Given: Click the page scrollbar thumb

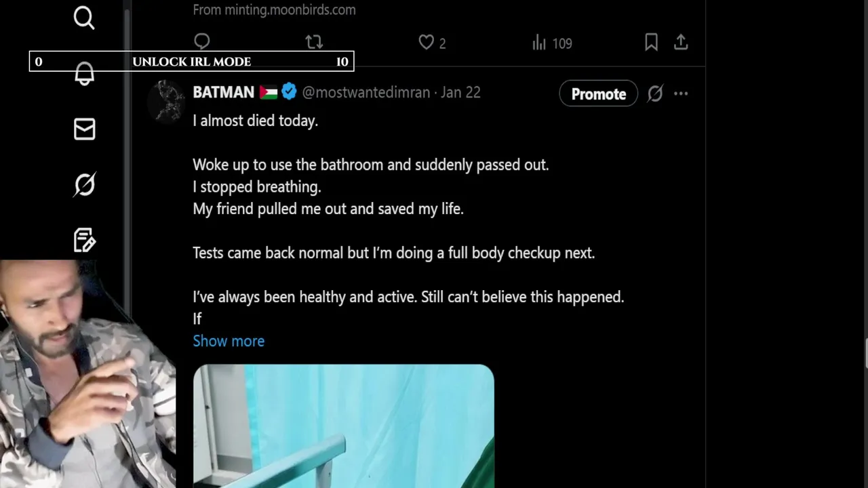Looking at the screenshot, I should pyautogui.click(x=866, y=353).
